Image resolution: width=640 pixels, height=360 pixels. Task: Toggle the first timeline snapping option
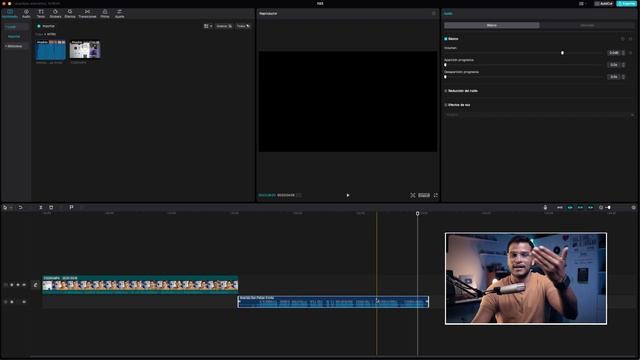560,208
